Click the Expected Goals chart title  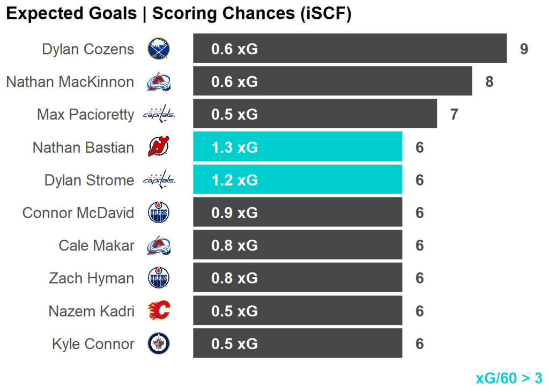[179, 14]
